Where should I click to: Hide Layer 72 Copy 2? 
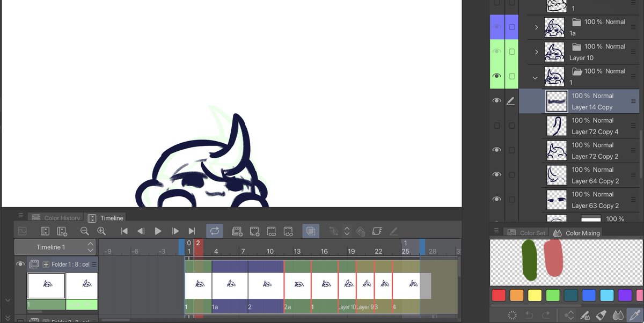497,150
